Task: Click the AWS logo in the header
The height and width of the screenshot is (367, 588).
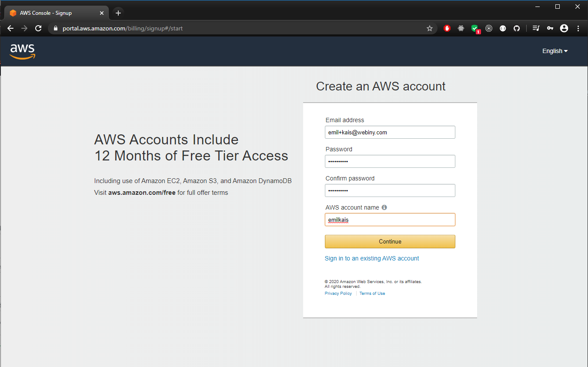Action: click(x=22, y=51)
